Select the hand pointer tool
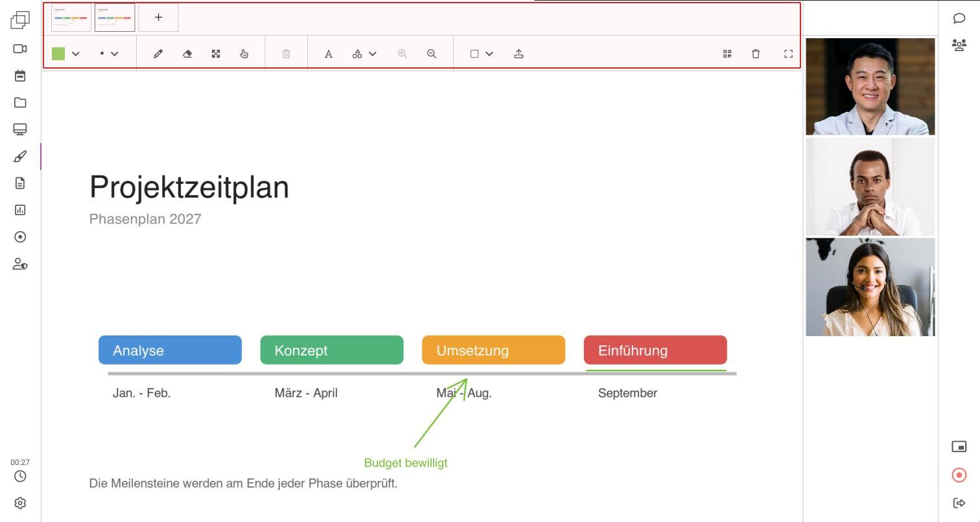 coord(244,54)
